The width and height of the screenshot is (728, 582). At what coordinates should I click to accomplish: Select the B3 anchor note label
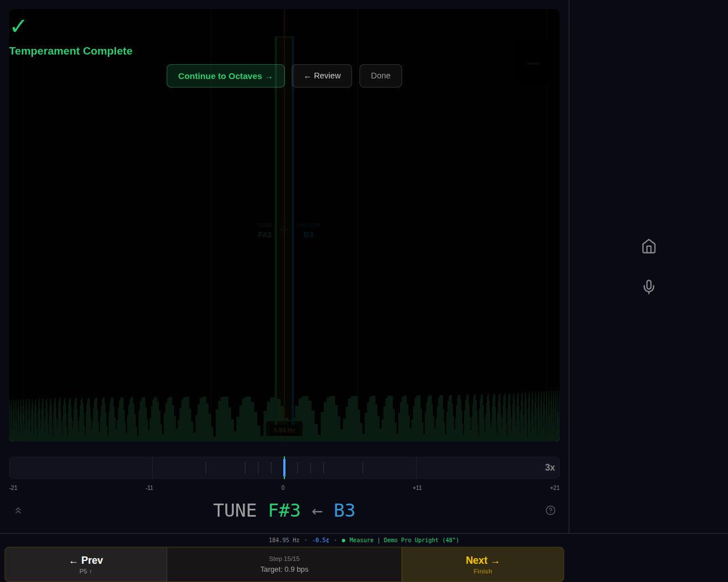tap(344, 510)
